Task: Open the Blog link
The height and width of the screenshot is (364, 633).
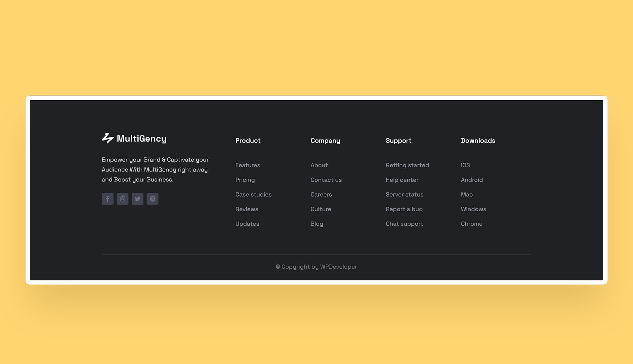Action: (316, 224)
